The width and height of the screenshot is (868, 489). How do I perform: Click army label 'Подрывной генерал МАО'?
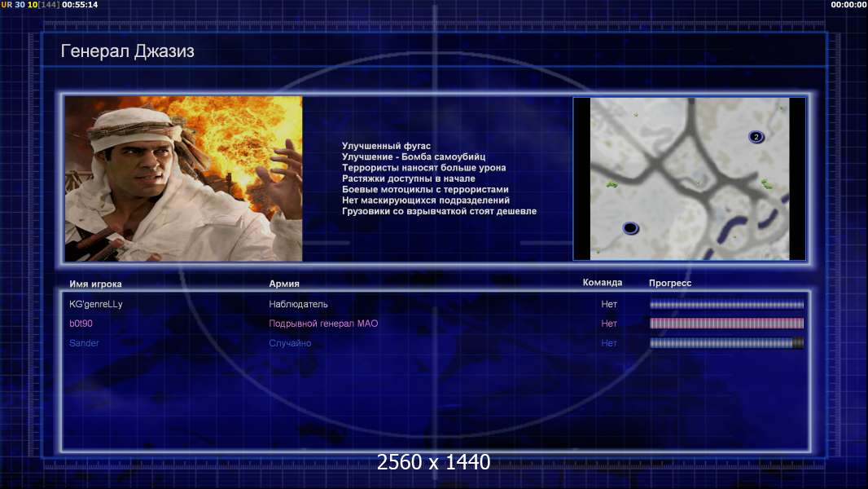323,324
